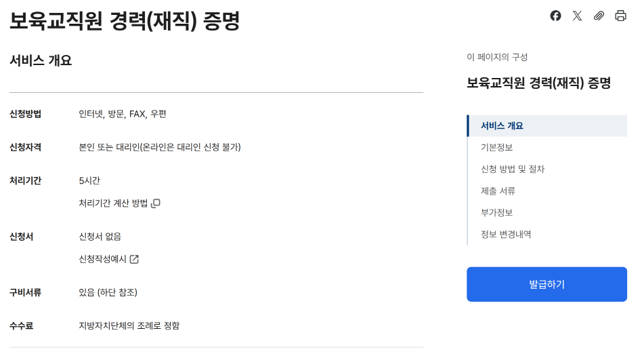Go to 기본정보 in the page navigation
This screenshot has width=644, height=358.
pyautogui.click(x=496, y=147)
